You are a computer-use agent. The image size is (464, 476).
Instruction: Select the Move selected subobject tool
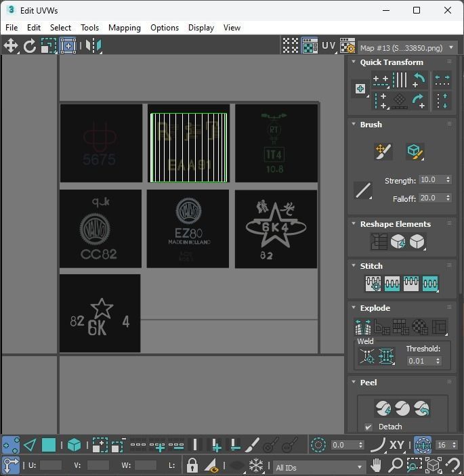tap(11, 46)
